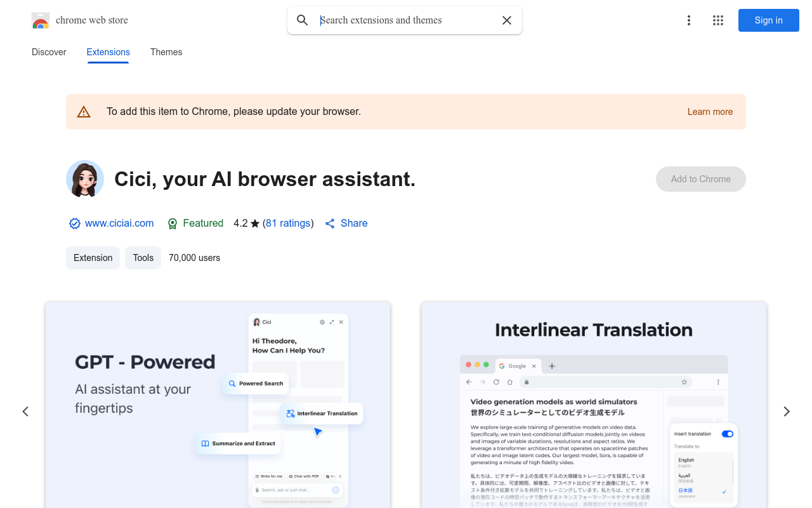Focus the Search extensions and themes field
This screenshot has width=812, height=508.
point(405,20)
